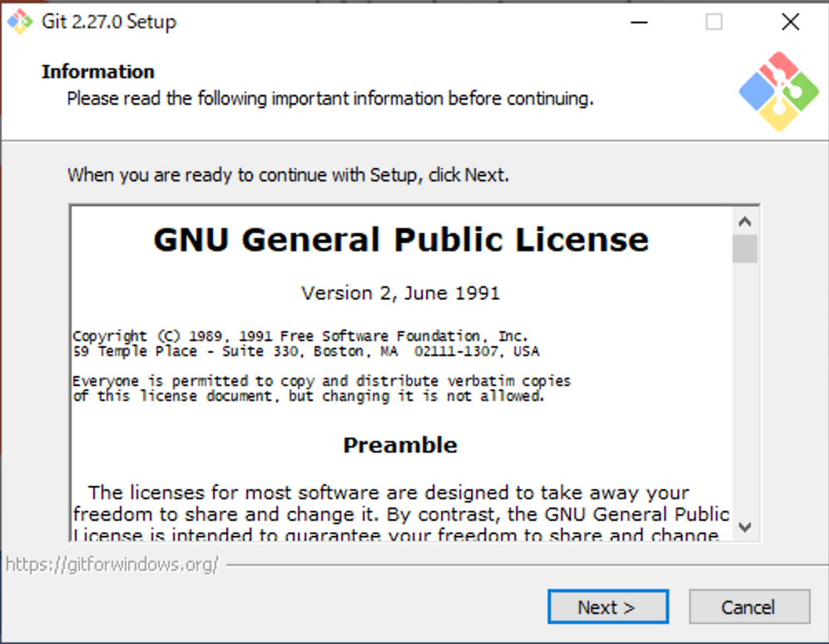829x644 pixels.
Task: Click the license scrollbar up arrow
Action: (745, 222)
